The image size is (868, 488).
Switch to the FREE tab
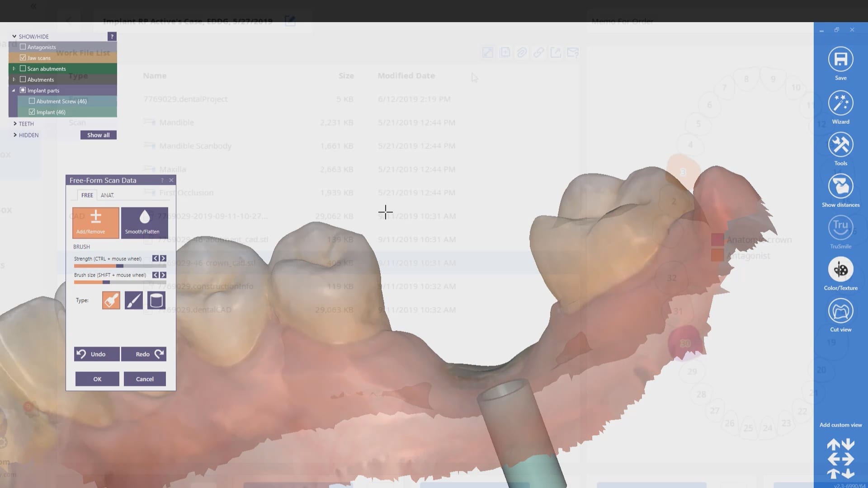(87, 195)
